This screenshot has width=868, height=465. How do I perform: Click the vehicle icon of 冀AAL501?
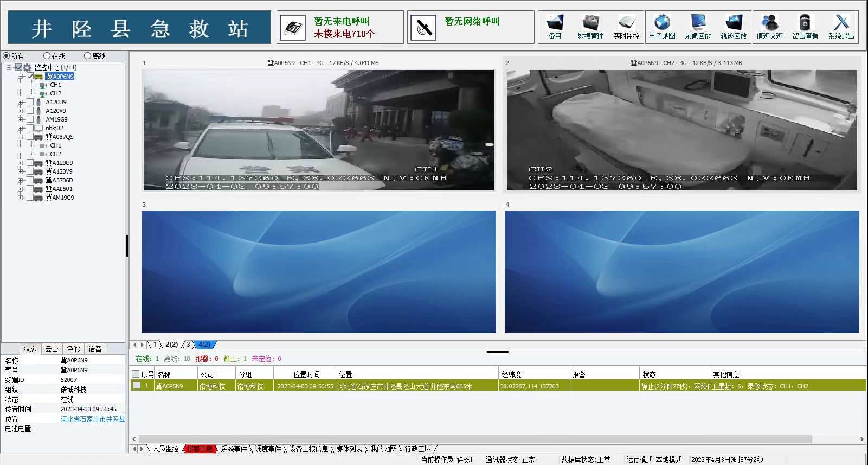pyautogui.click(x=38, y=189)
